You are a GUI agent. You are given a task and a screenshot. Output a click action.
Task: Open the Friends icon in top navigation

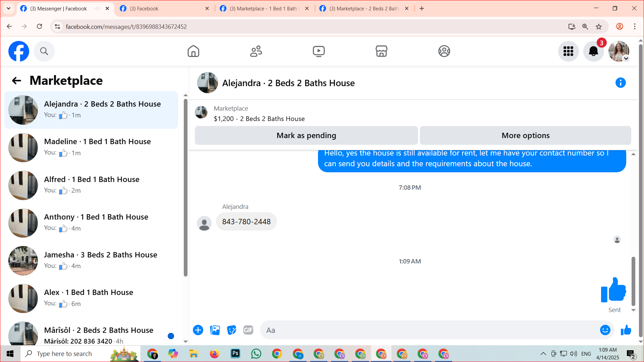[256, 51]
